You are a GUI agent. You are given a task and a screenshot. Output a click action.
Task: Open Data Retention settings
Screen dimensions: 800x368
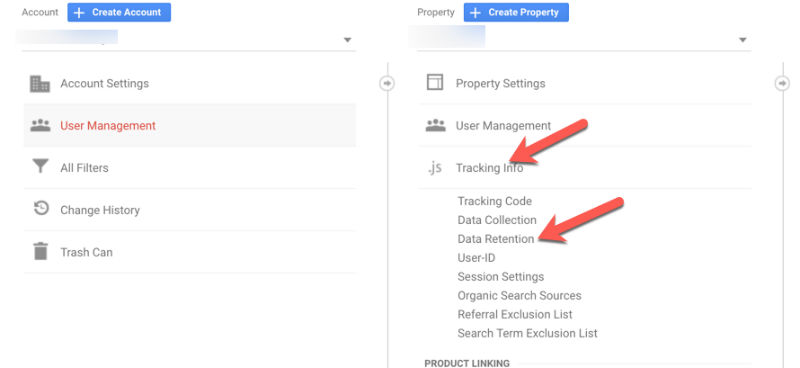click(496, 239)
